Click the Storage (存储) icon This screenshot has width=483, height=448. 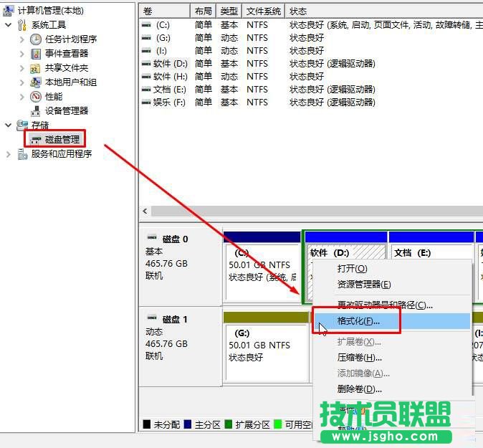[22, 125]
